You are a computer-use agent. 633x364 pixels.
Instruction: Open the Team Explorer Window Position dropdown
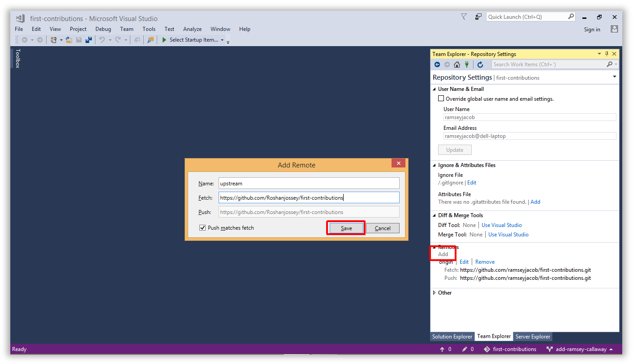599,54
